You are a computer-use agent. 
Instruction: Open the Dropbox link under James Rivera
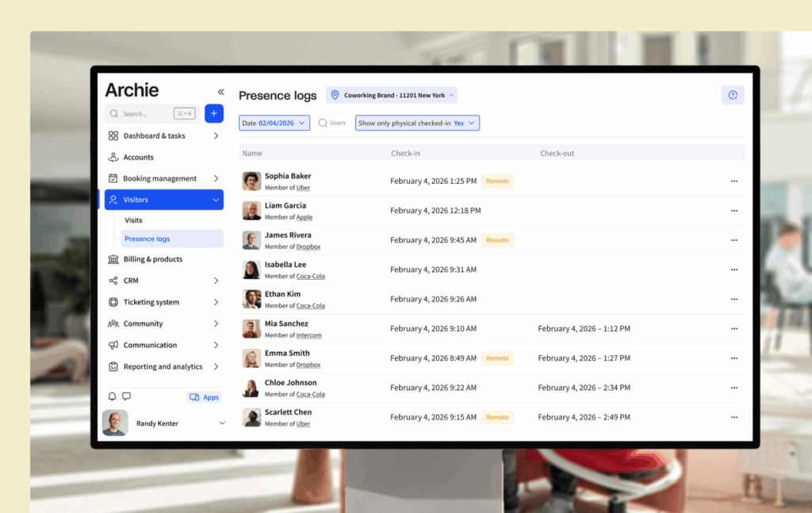tap(308, 247)
